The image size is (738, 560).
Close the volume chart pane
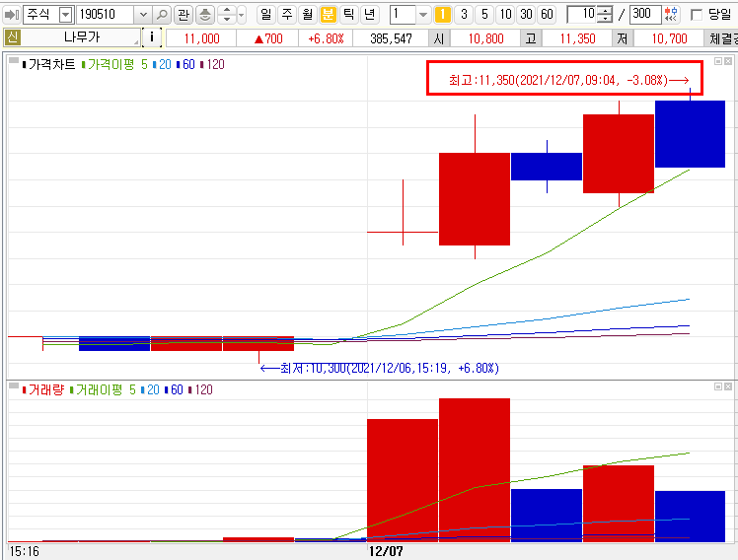click(x=728, y=386)
